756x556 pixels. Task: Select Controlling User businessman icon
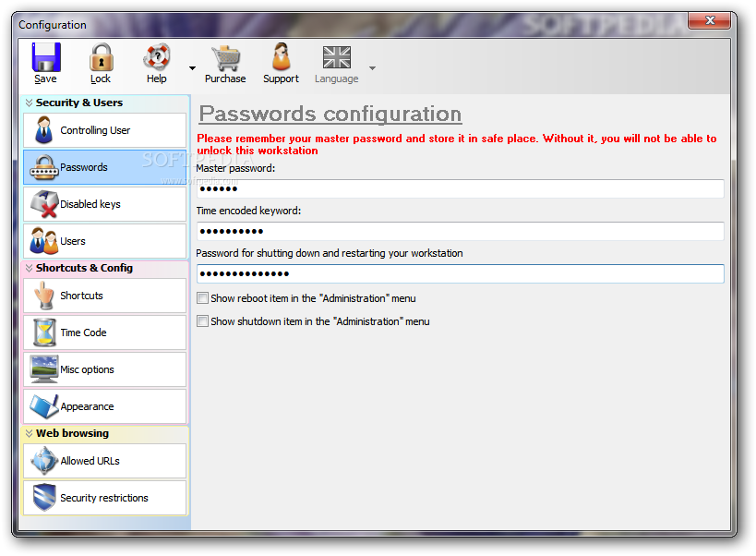coord(44,130)
